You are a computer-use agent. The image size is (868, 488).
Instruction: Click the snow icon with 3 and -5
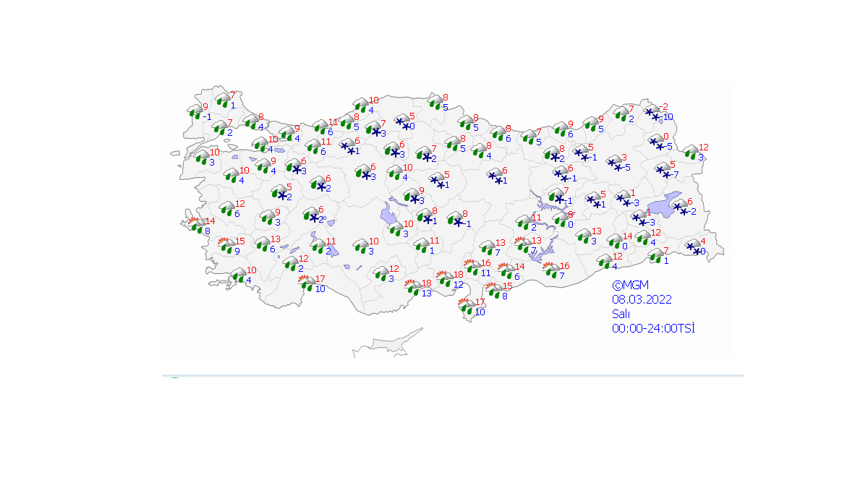coord(614,163)
